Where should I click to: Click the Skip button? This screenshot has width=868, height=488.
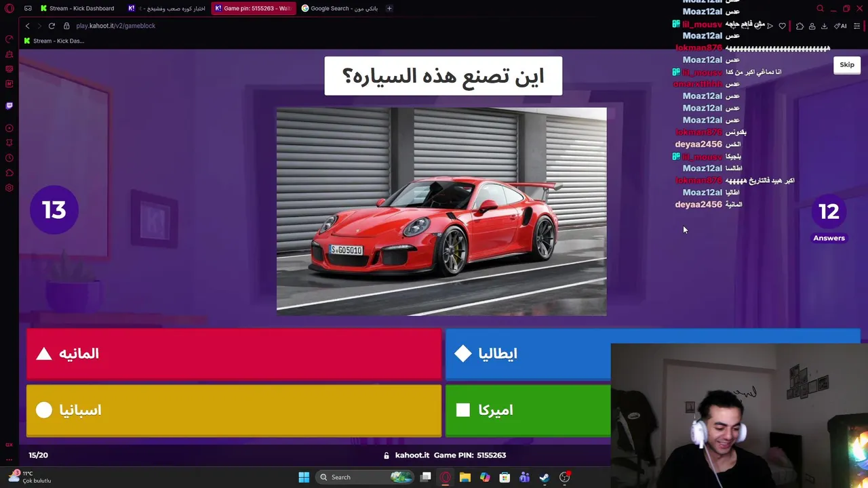847,65
